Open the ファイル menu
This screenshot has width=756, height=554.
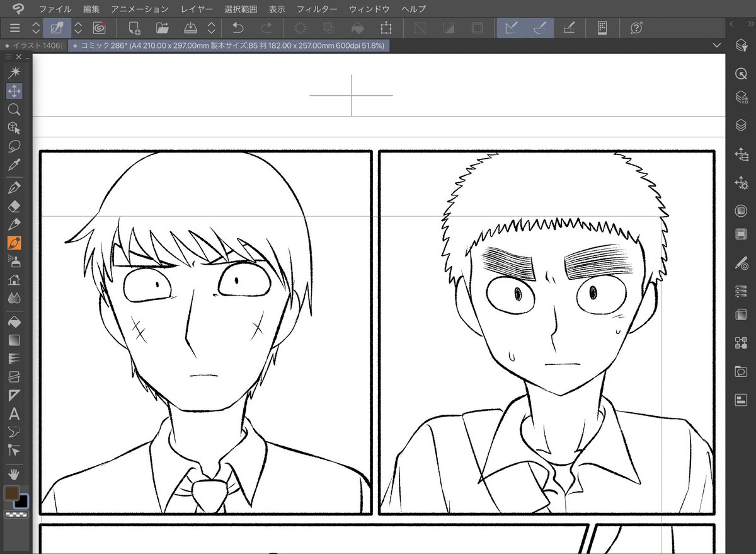click(x=55, y=9)
